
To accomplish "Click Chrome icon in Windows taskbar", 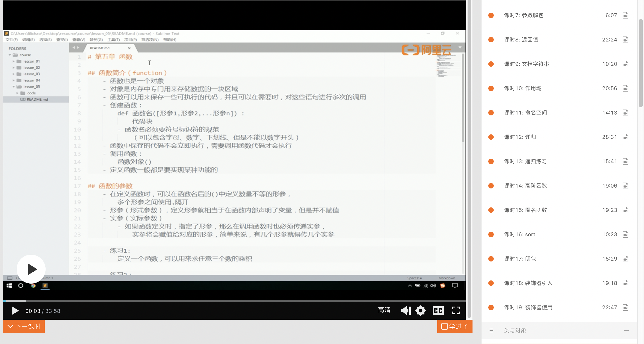I will (x=33, y=286).
